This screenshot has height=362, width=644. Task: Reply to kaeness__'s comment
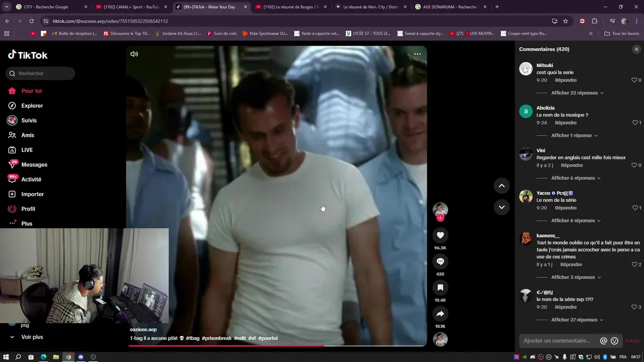coord(571,264)
